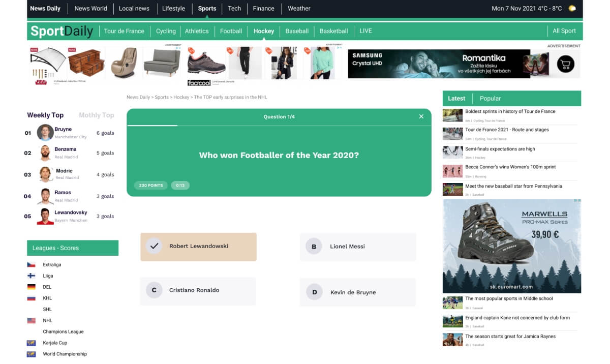This screenshot has width=610, height=364.
Task: Read 'England captain Kane not concerned by club form'
Action: click(517, 318)
